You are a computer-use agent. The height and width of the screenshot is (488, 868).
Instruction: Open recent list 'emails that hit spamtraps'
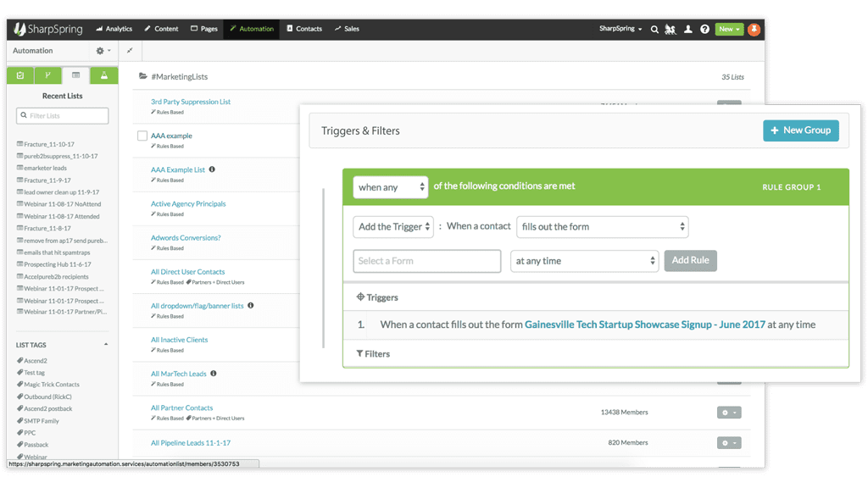click(57, 252)
